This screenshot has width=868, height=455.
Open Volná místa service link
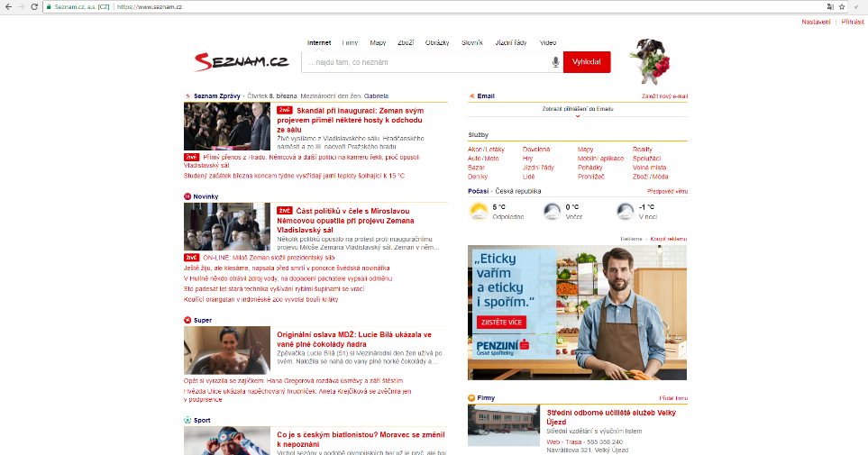[649, 168]
